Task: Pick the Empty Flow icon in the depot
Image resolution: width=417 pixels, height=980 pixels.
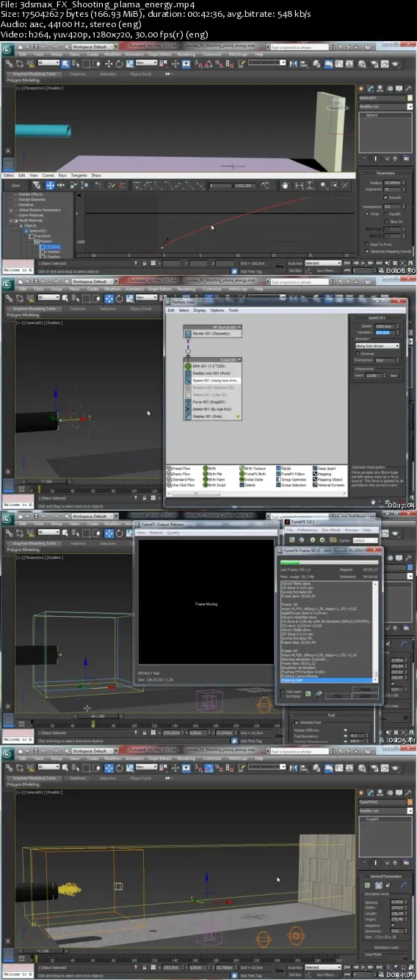Action: click(x=170, y=473)
